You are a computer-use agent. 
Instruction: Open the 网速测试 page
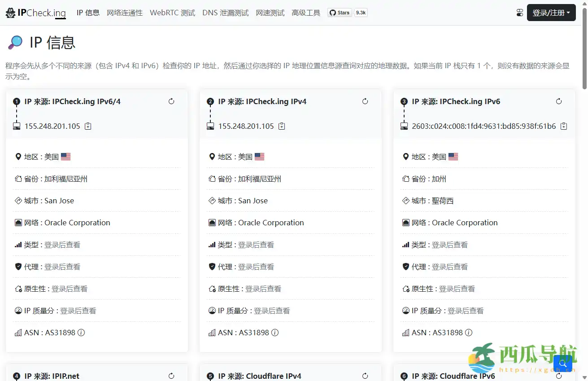(270, 13)
